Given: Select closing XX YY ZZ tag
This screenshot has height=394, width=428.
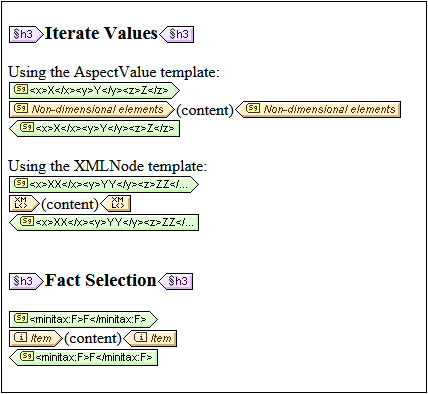Looking at the screenshot, I should pyautogui.click(x=104, y=222).
